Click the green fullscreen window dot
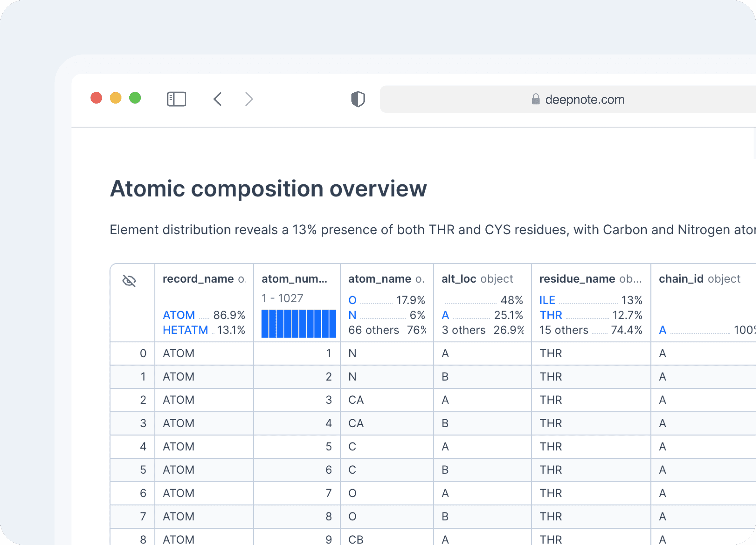 (x=135, y=98)
